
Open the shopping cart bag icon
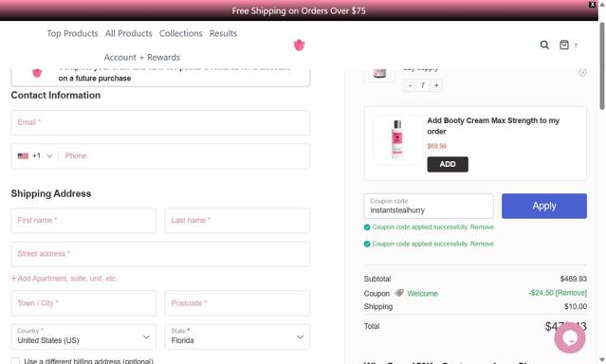click(564, 45)
